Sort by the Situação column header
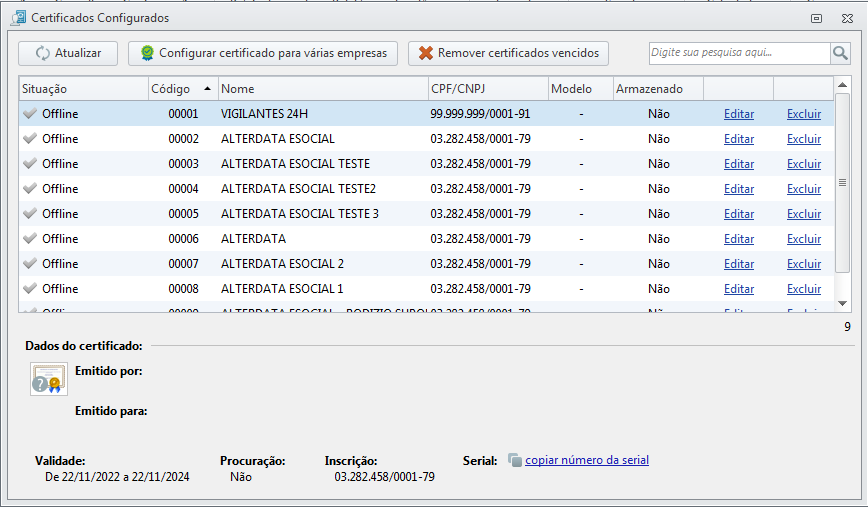Image resolution: width=868 pixels, height=507 pixels. coord(84,89)
